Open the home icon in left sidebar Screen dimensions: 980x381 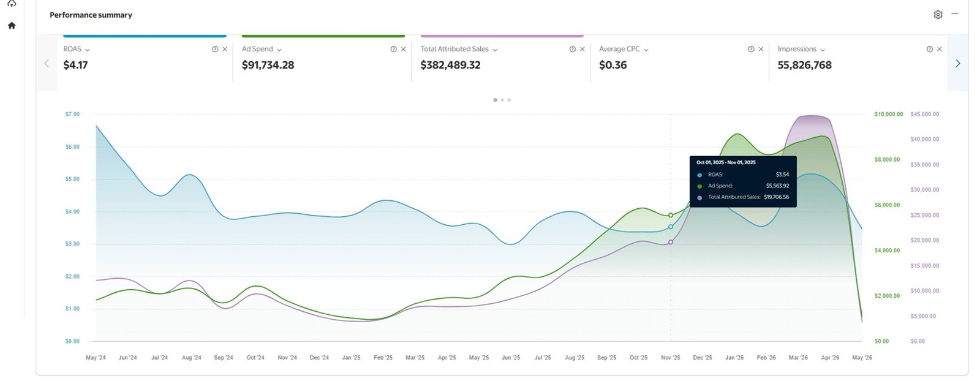(x=12, y=26)
